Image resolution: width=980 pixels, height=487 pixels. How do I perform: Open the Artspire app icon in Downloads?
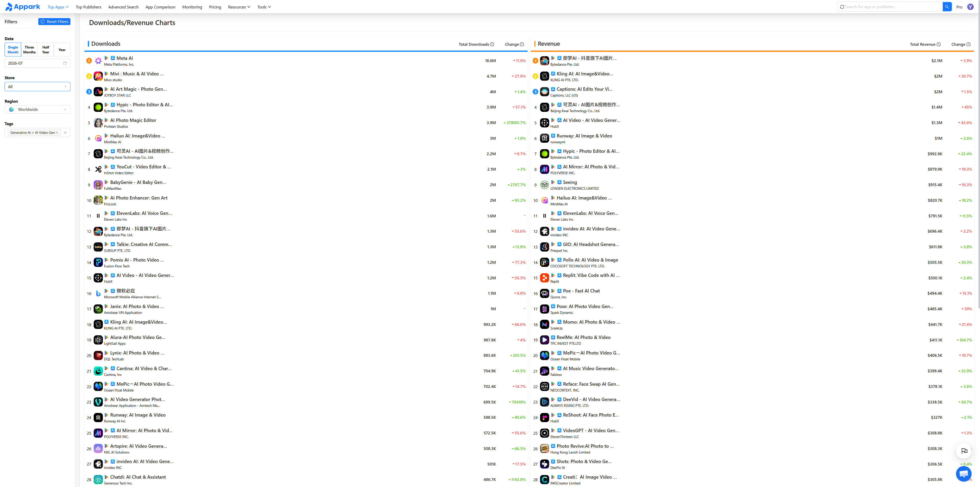[x=98, y=448]
